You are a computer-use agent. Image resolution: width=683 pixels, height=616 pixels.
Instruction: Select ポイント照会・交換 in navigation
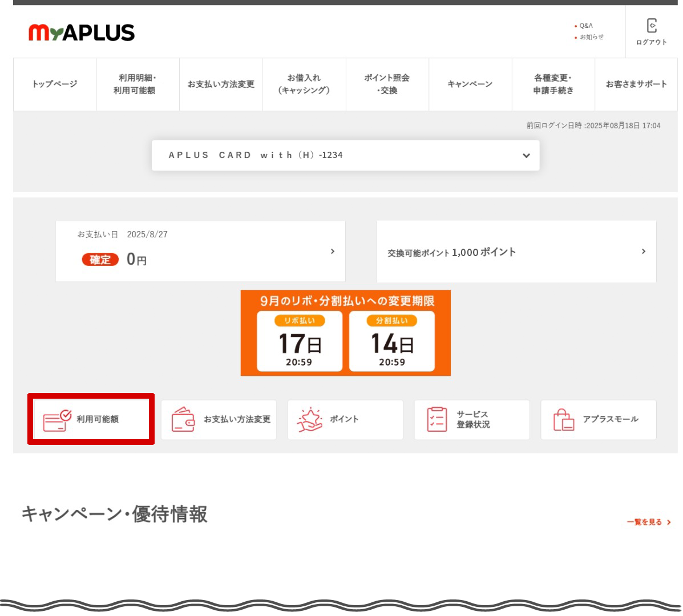point(387,84)
